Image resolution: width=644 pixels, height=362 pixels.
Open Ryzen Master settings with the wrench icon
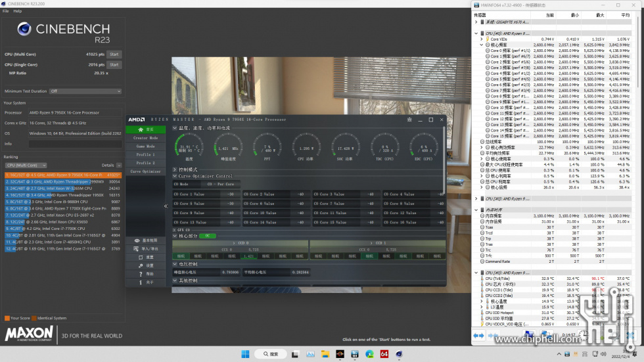tap(141, 265)
